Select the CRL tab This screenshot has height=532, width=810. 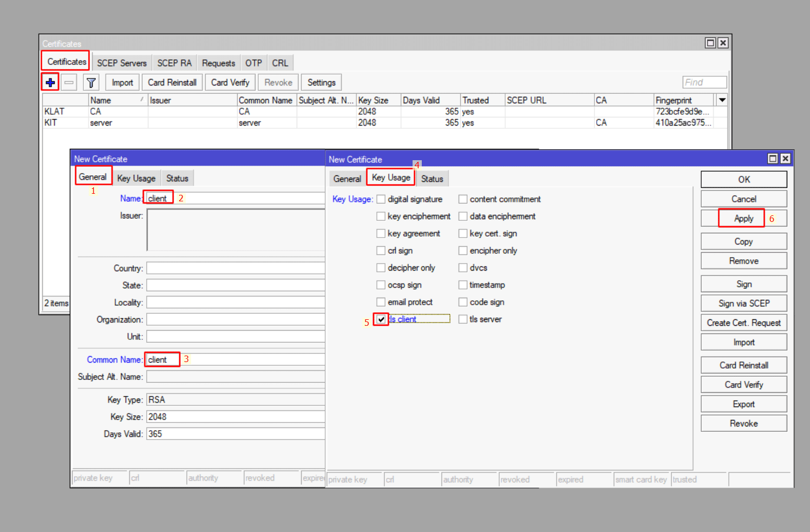point(280,63)
